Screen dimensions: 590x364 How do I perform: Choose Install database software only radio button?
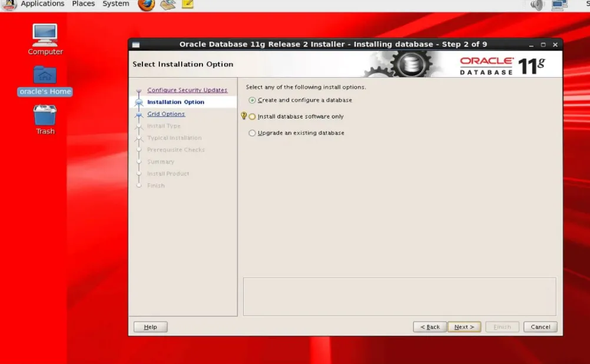coord(252,117)
